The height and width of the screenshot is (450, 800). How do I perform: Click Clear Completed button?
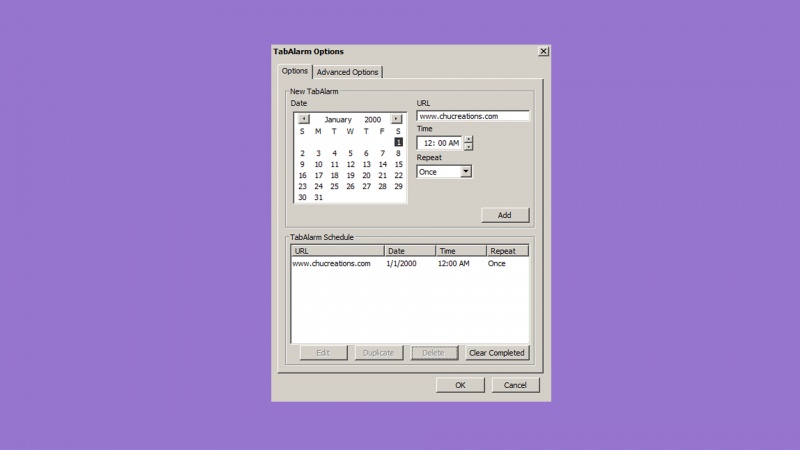point(497,353)
